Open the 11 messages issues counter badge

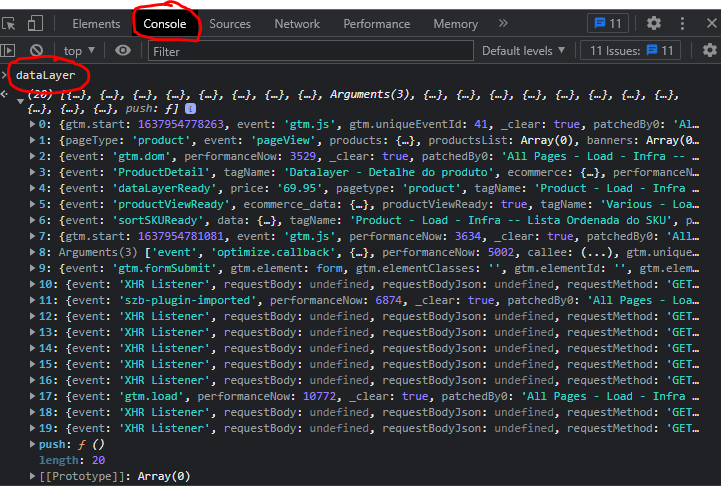tap(608, 23)
